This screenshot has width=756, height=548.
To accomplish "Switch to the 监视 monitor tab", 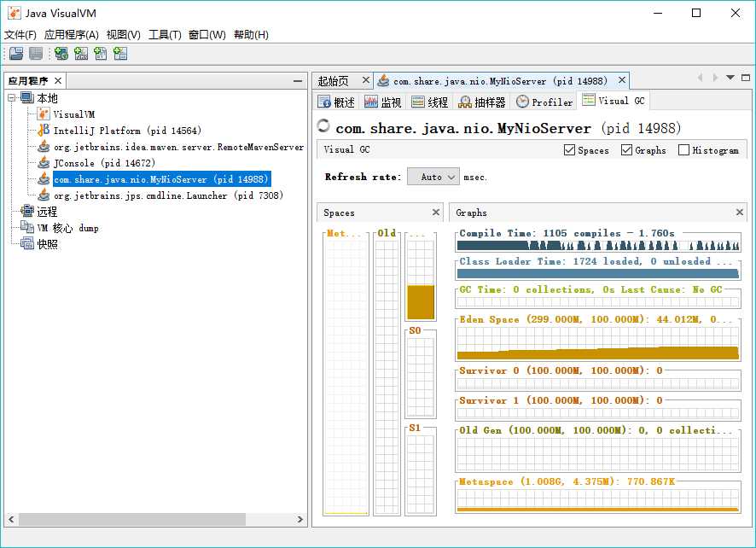I will pos(382,102).
